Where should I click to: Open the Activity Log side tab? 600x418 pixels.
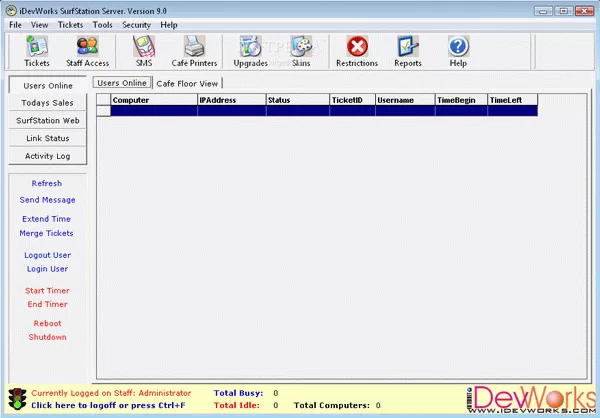pyautogui.click(x=47, y=155)
